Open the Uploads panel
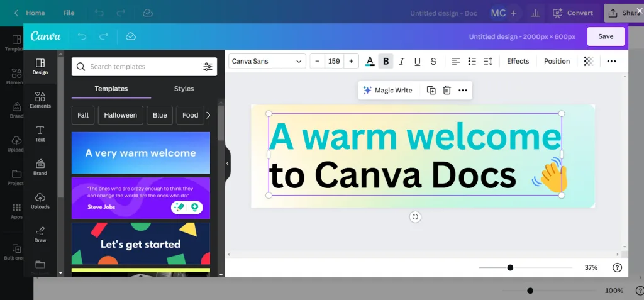 [x=40, y=200]
